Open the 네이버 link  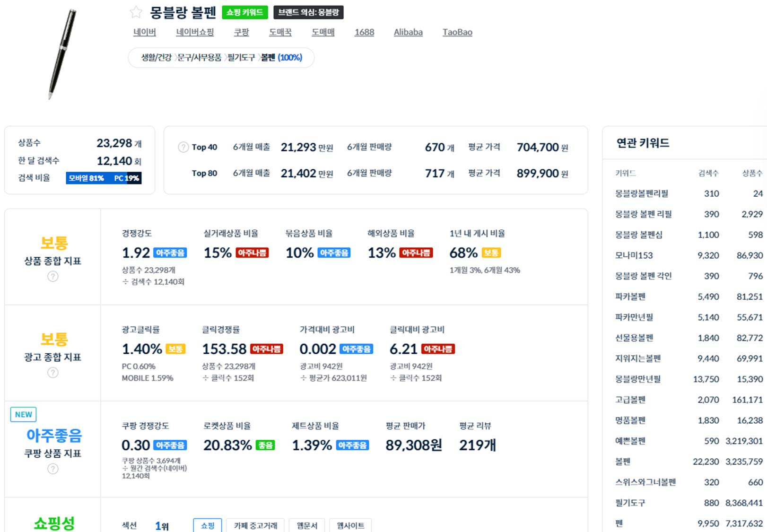[x=145, y=32]
